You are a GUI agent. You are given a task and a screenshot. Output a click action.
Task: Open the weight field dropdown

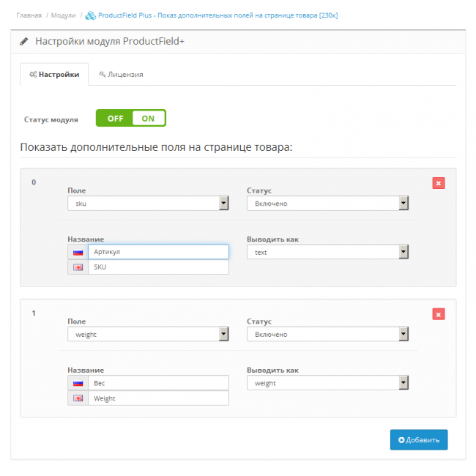coord(148,334)
